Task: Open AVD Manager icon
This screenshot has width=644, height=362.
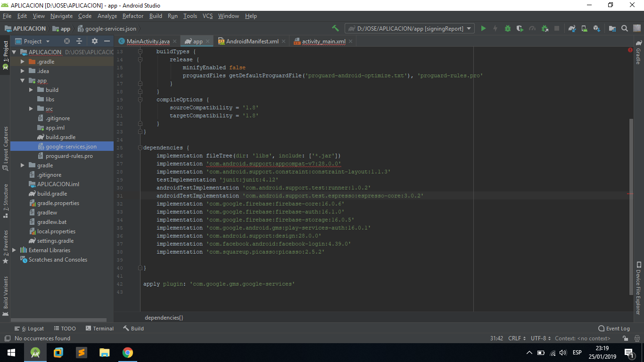Action: (584, 28)
